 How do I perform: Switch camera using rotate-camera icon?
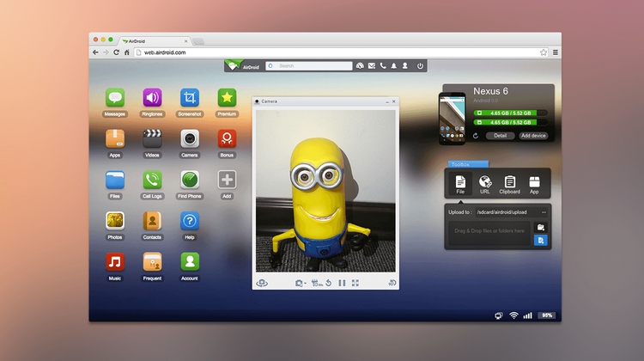click(262, 283)
